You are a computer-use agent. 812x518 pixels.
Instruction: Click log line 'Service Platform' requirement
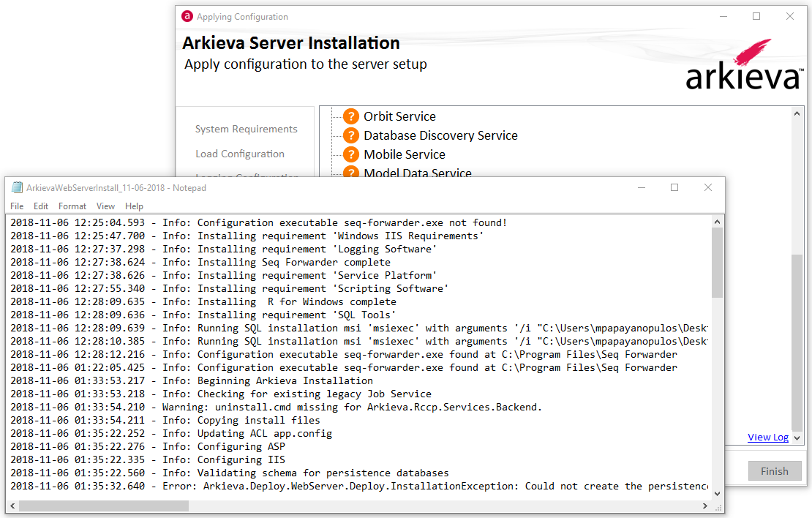coord(224,276)
